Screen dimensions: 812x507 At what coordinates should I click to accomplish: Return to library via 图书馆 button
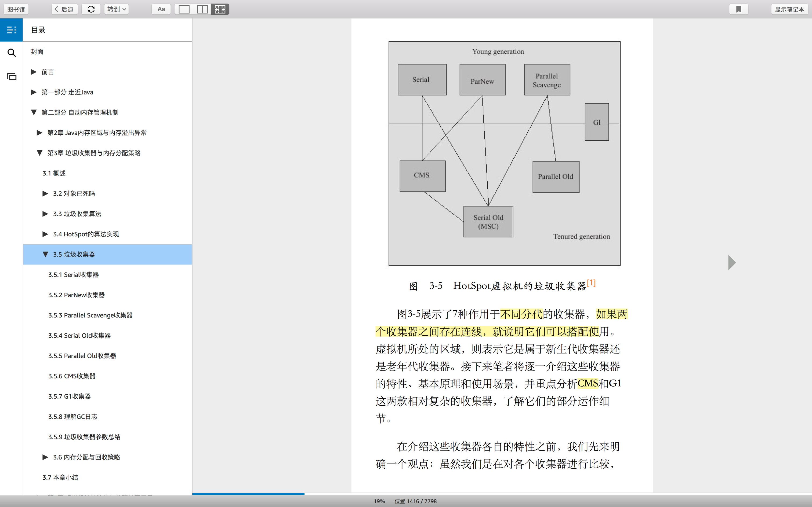click(16, 9)
